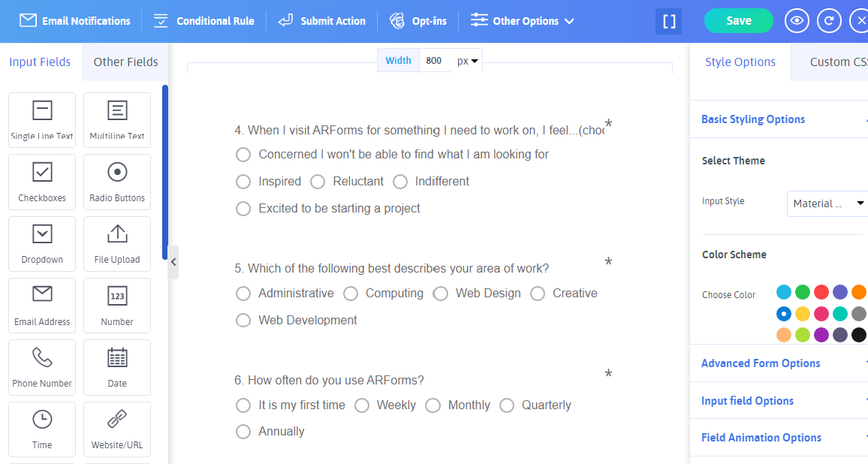Image resolution: width=868 pixels, height=464 pixels.
Task: Open Email Notifications settings
Action: tap(75, 21)
